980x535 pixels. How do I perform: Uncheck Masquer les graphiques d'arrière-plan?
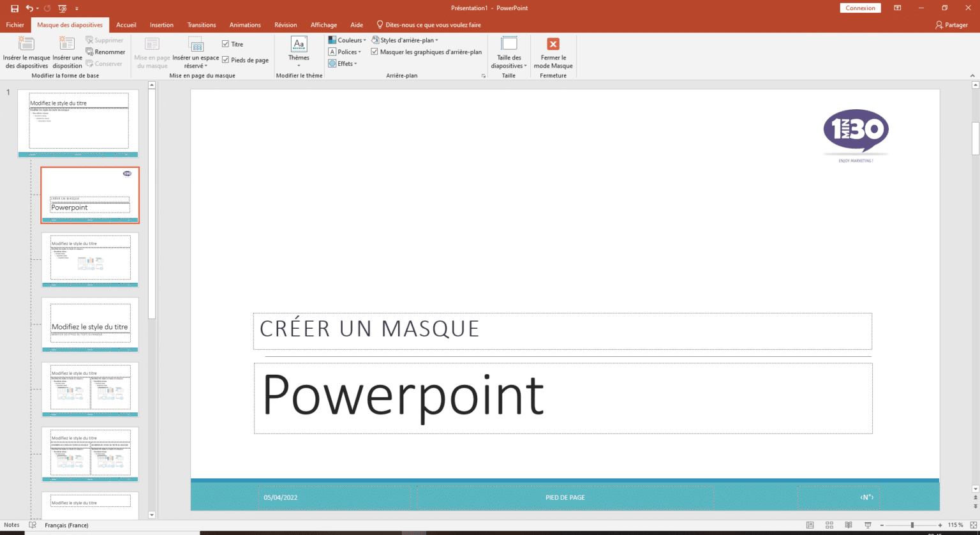pyautogui.click(x=375, y=51)
